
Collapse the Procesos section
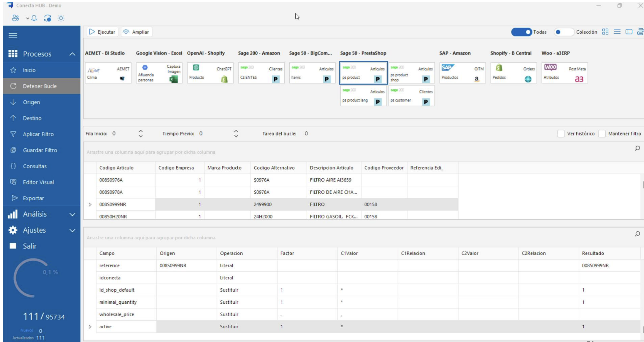click(72, 54)
